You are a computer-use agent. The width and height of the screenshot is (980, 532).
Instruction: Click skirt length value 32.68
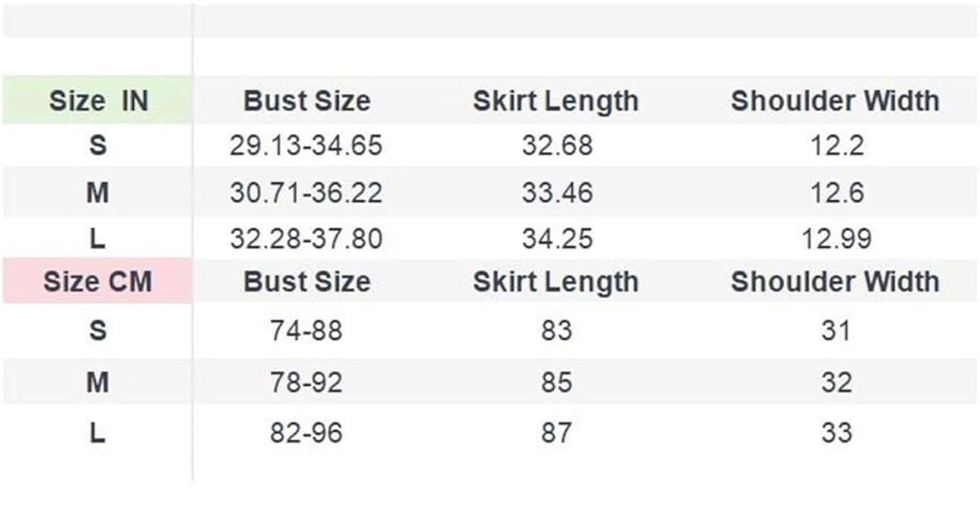(557, 146)
